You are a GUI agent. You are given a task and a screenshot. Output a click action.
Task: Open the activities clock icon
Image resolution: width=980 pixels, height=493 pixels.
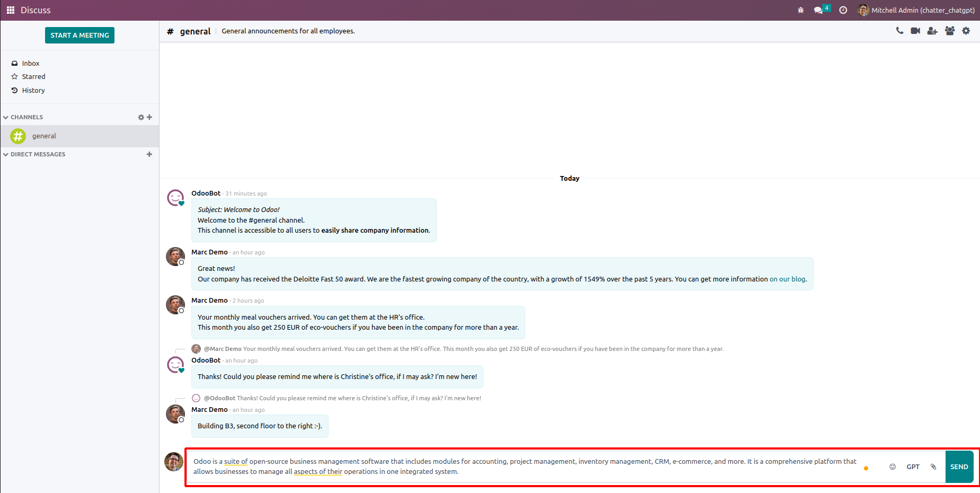[843, 10]
